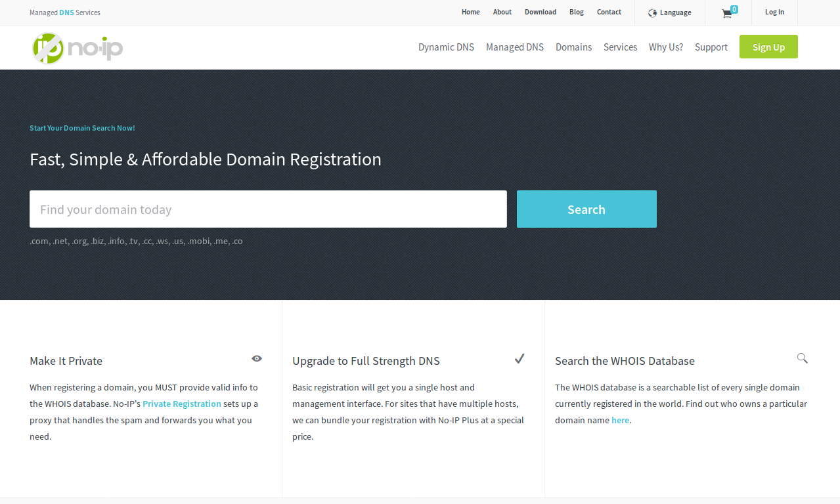
Task: Click the globe Language icon
Action: pos(653,12)
